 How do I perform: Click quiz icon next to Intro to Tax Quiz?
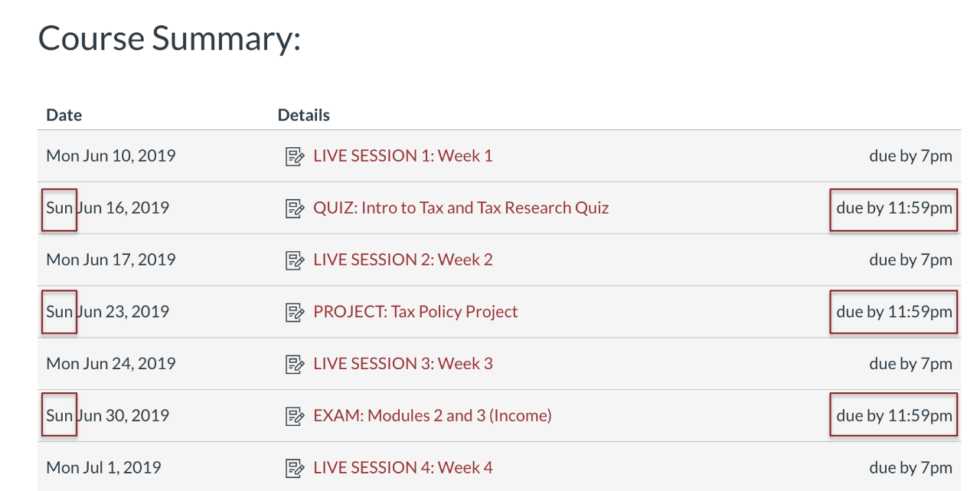coord(294,208)
